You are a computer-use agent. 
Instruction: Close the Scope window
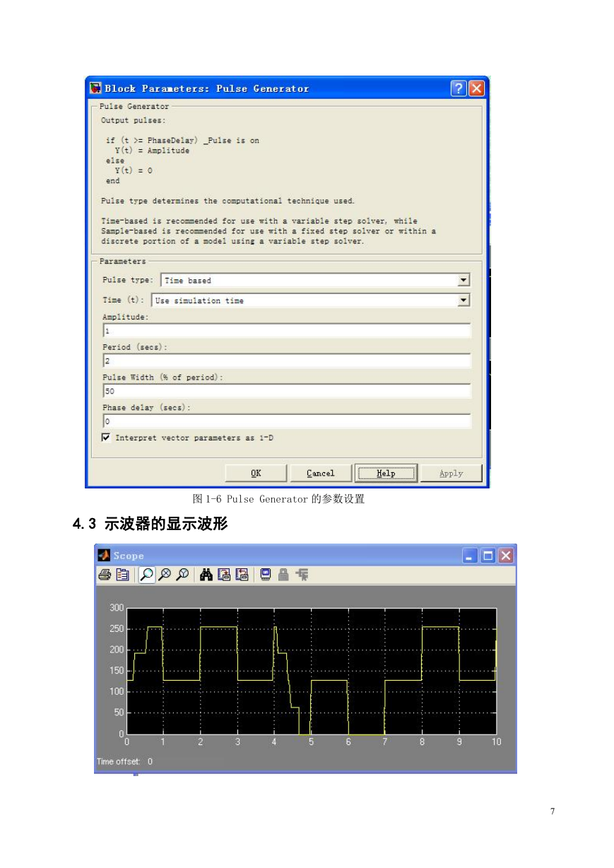coord(506,556)
